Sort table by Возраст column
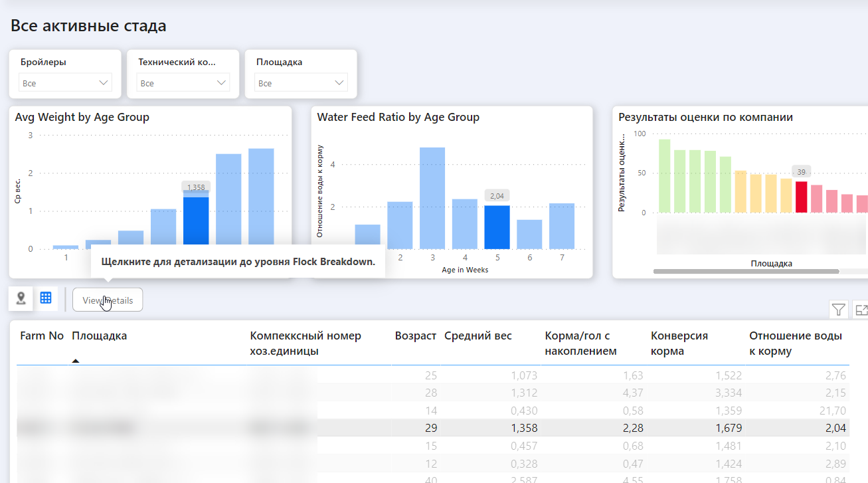Image resolution: width=868 pixels, height=483 pixels. tap(415, 336)
